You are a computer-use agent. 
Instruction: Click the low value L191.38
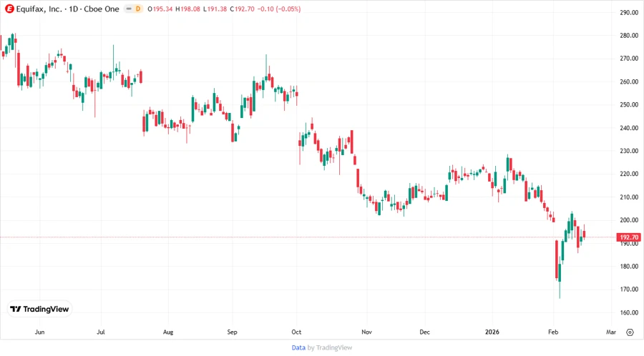pyautogui.click(x=215, y=9)
